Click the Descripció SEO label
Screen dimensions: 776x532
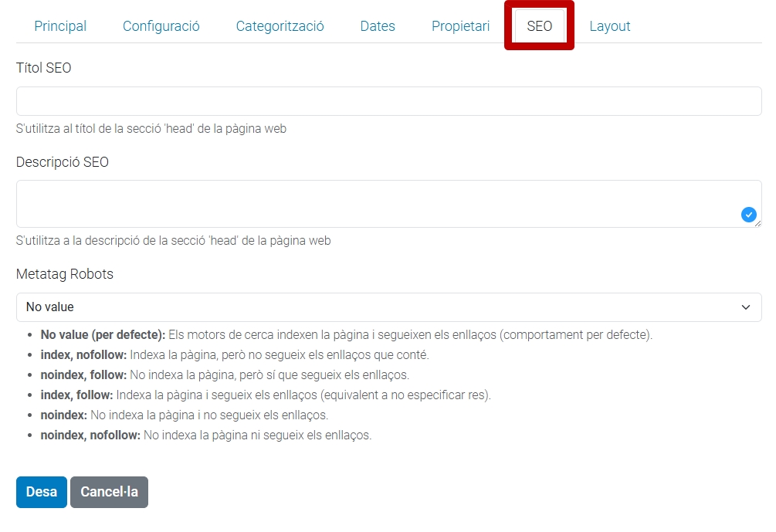point(62,162)
